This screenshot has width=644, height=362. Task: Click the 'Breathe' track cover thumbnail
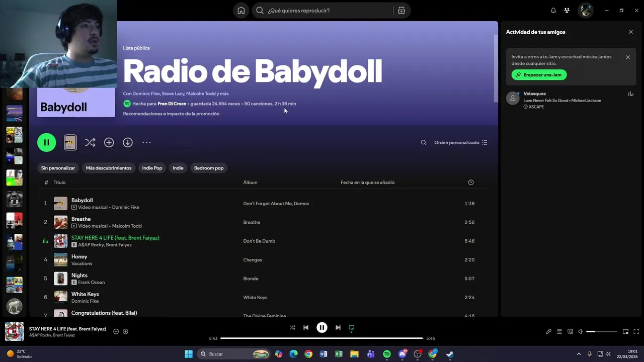tap(60, 222)
